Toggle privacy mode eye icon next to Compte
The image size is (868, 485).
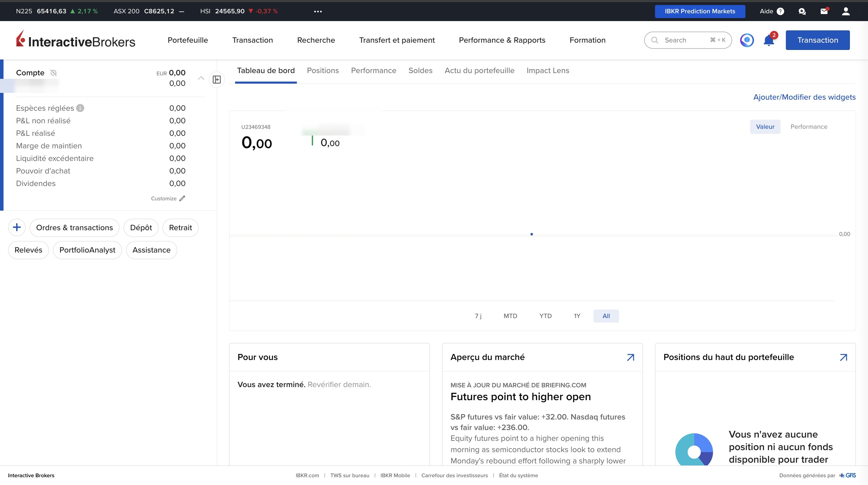(x=53, y=73)
